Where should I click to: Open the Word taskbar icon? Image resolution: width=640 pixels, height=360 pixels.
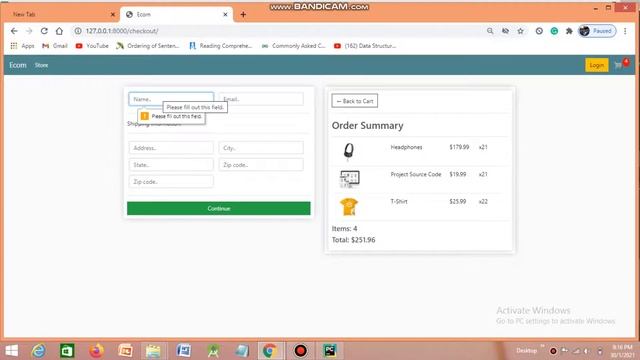pyautogui.click(x=184, y=351)
